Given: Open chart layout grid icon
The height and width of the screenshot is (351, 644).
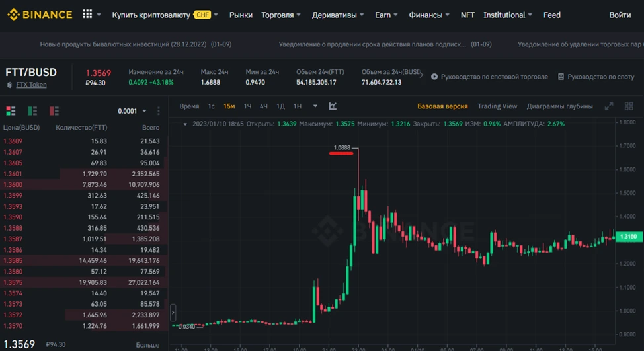Looking at the screenshot, I should [628, 106].
